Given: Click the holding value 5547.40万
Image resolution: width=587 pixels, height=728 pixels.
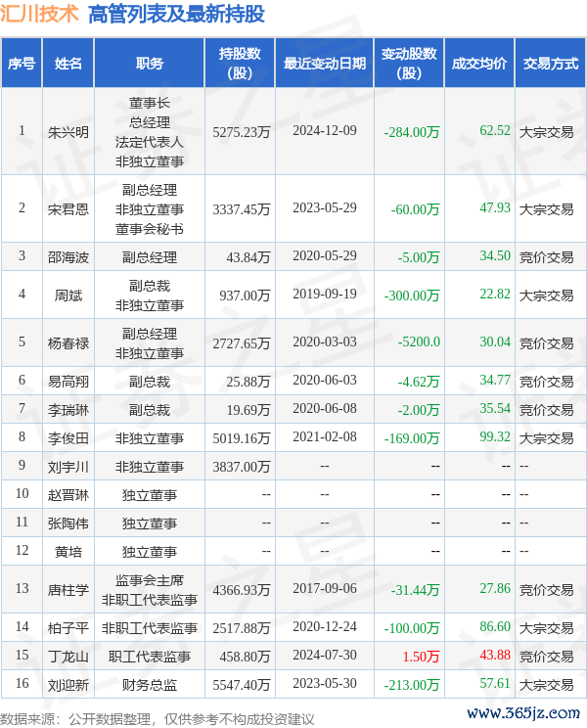Looking at the screenshot, I should [x=242, y=685].
